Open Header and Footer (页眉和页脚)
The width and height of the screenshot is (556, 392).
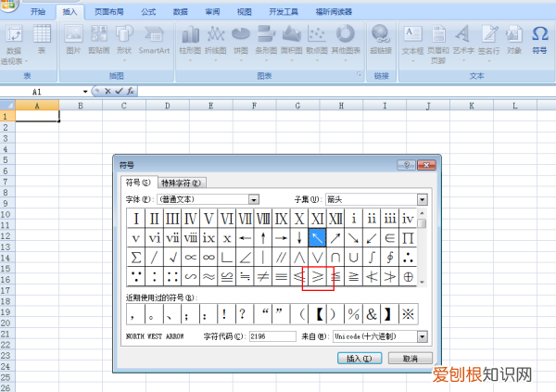point(438,44)
